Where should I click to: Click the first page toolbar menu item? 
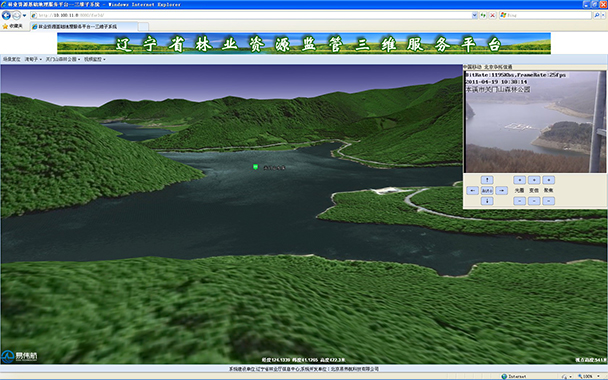[x=12, y=59]
